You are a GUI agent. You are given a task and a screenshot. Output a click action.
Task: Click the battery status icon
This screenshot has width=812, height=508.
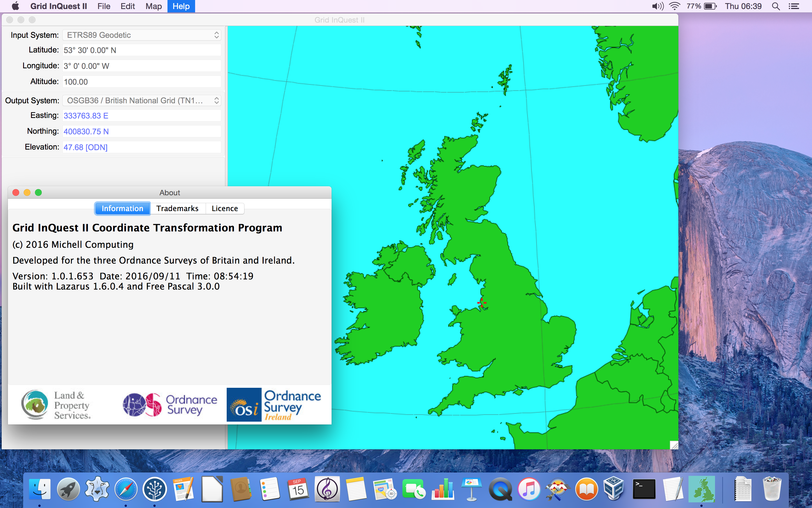[x=710, y=6]
